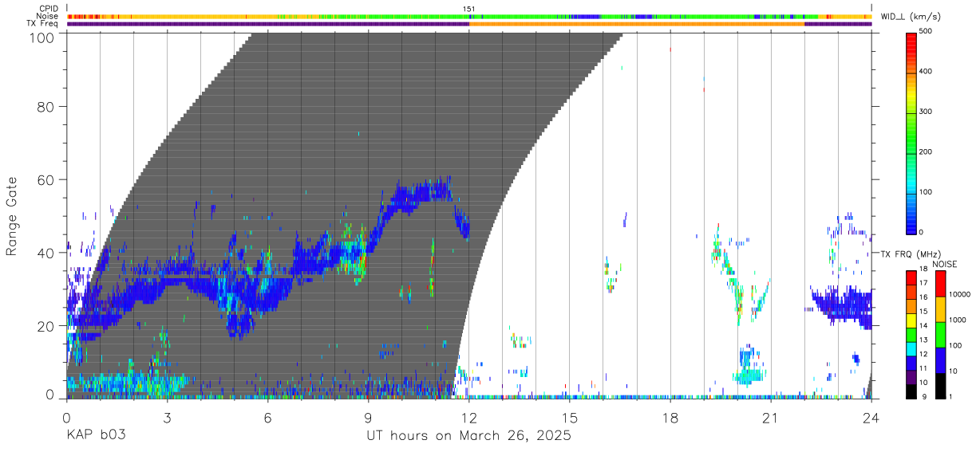Click the WID⊥ (km/s) colorbar title
Image resolution: width=980 pixels, height=452 pixels.
point(910,16)
